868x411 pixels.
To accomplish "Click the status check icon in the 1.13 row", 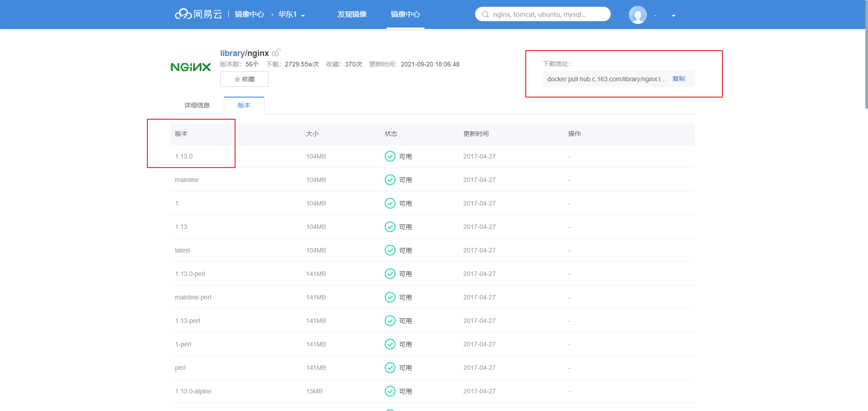I will pos(390,227).
